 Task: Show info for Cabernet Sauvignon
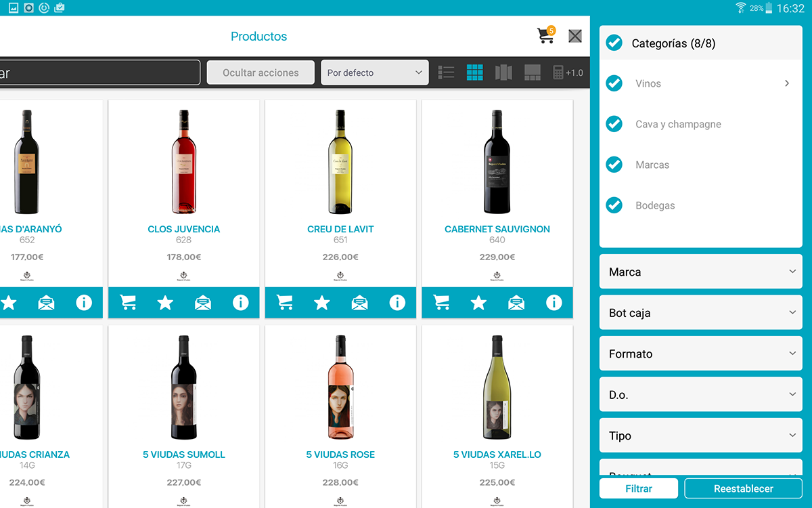pos(554,303)
